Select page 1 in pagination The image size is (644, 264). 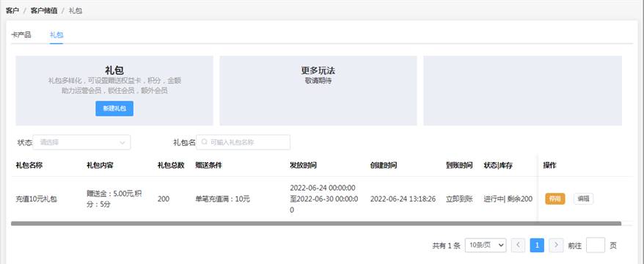click(x=537, y=245)
